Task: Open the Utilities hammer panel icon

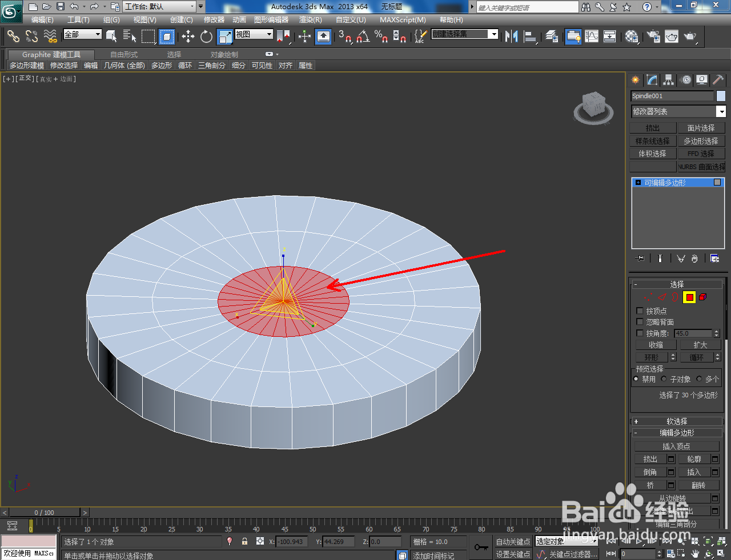Action: (x=718, y=80)
